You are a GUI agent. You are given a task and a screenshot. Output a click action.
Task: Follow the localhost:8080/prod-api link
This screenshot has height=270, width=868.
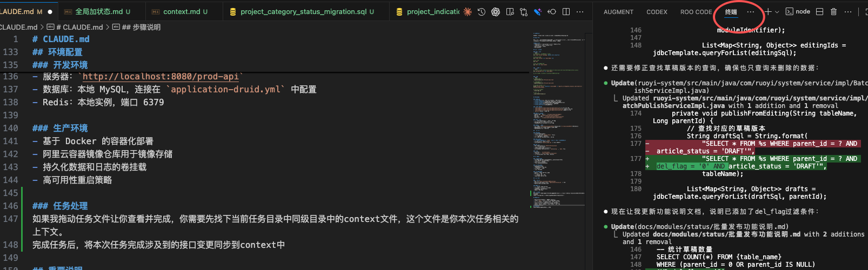[160, 76]
